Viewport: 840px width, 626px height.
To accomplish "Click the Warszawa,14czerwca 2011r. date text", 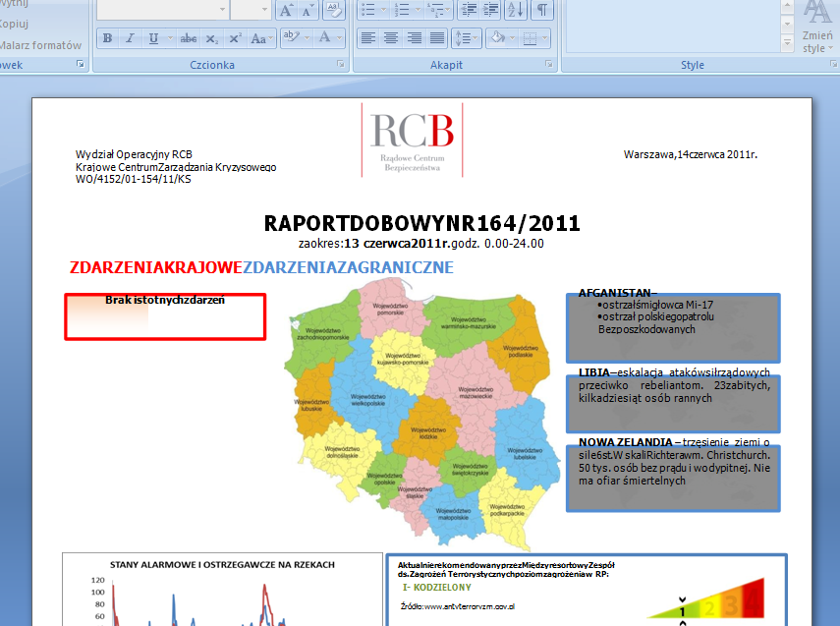I will point(690,155).
